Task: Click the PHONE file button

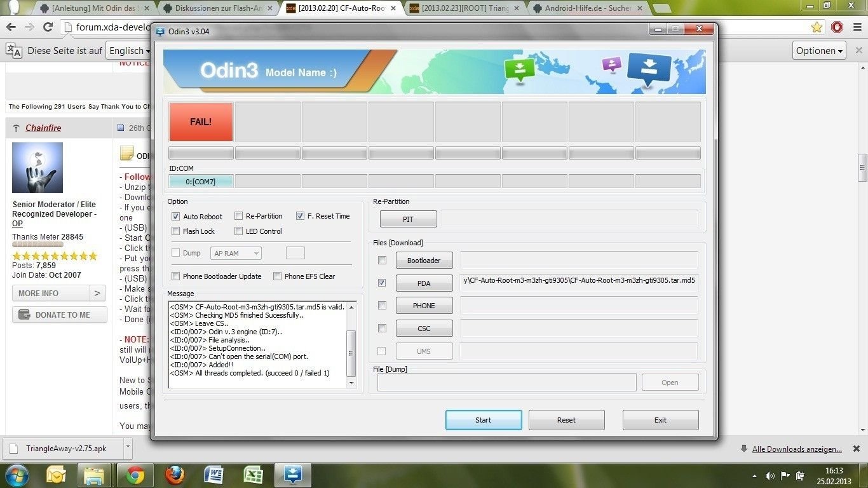Action: pos(424,306)
